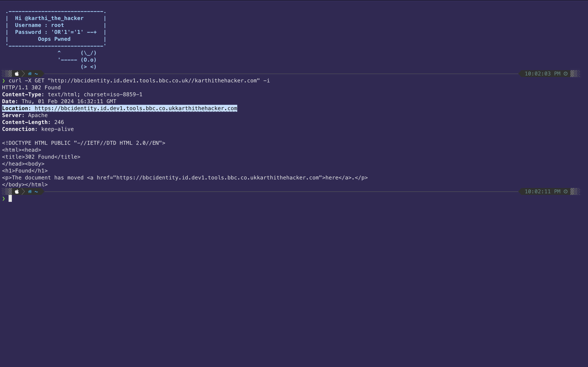Click the redirect URL inside the href attribute
Image resolution: width=588 pixels, height=367 pixels.
pyautogui.click(x=217, y=177)
